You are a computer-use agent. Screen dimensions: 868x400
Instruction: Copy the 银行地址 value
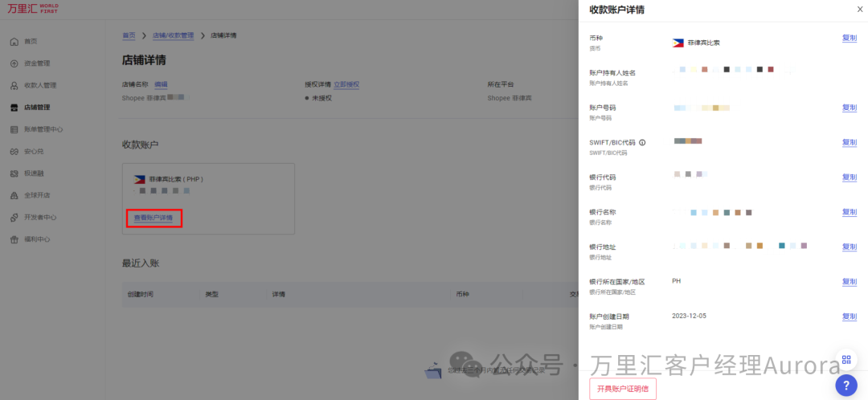(x=850, y=247)
